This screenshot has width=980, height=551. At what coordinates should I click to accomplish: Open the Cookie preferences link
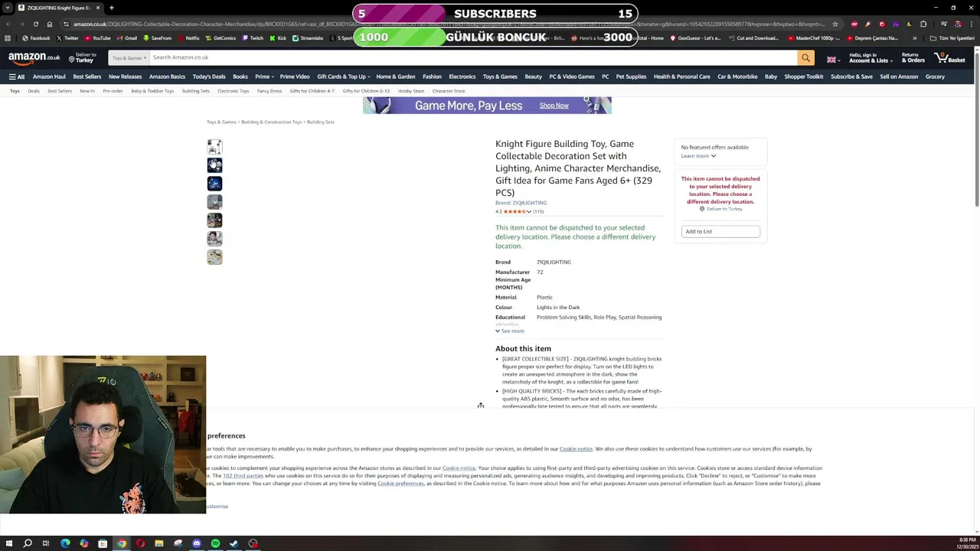400,484
